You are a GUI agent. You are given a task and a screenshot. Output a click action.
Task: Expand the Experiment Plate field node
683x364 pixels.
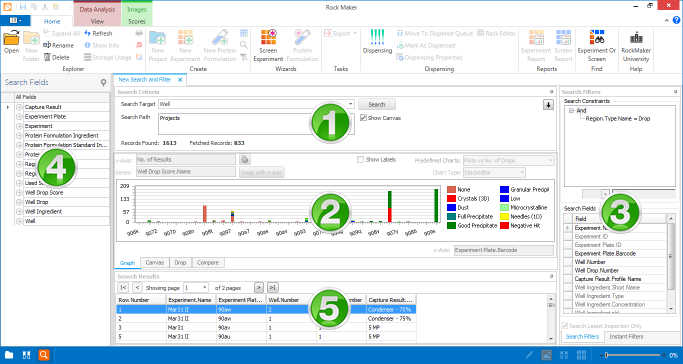(19, 117)
